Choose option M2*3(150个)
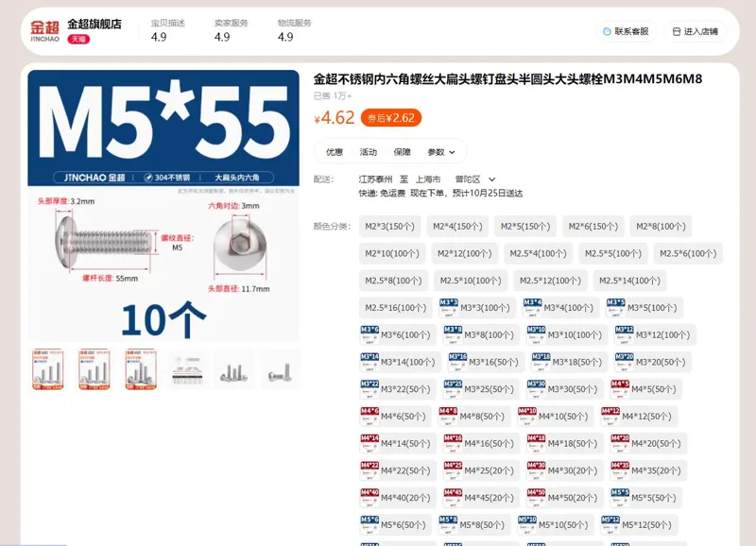The height and width of the screenshot is (546, 756). click(x=389, y=227)
